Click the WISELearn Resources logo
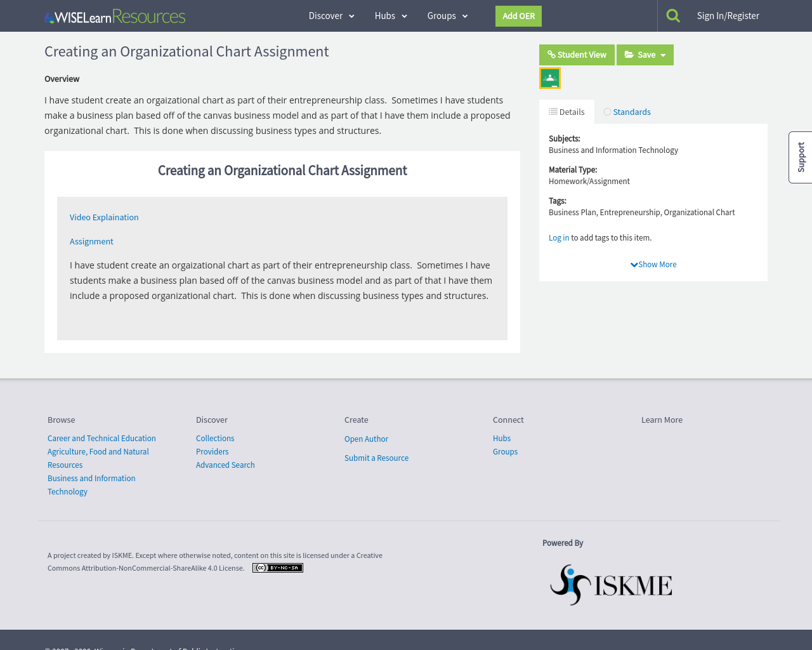This screenshot has height=650, width=812. click(x=114, y=15)
